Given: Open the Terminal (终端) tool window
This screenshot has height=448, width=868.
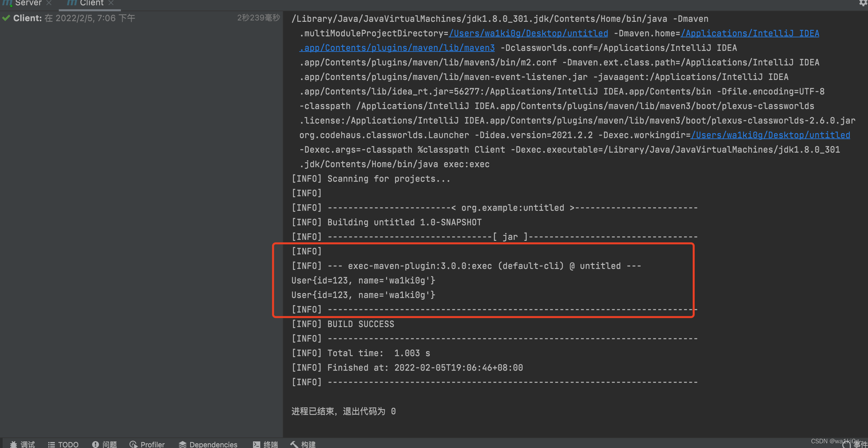Looking at the screenshot, I should click(266, 444).
